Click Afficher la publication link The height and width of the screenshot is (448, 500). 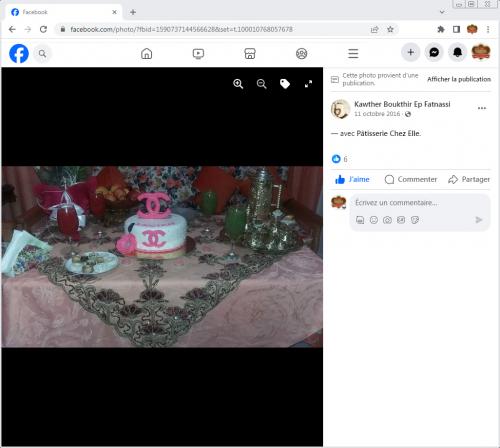459,79
